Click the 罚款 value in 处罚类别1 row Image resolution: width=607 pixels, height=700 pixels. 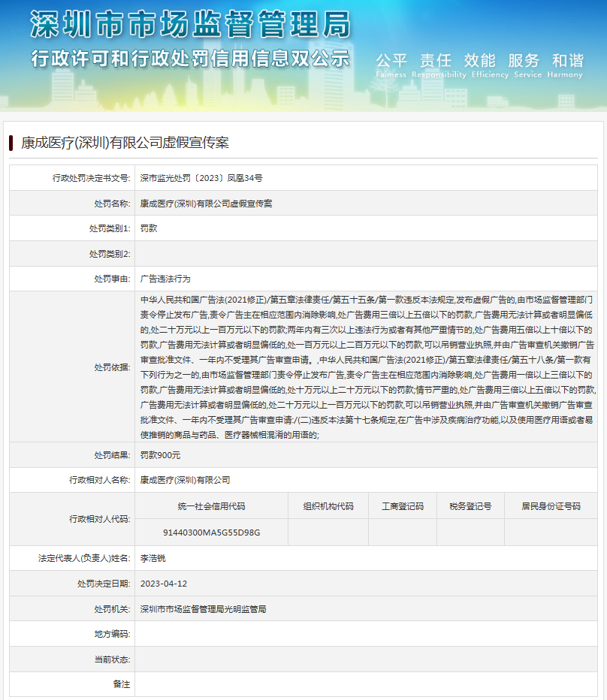149,228
